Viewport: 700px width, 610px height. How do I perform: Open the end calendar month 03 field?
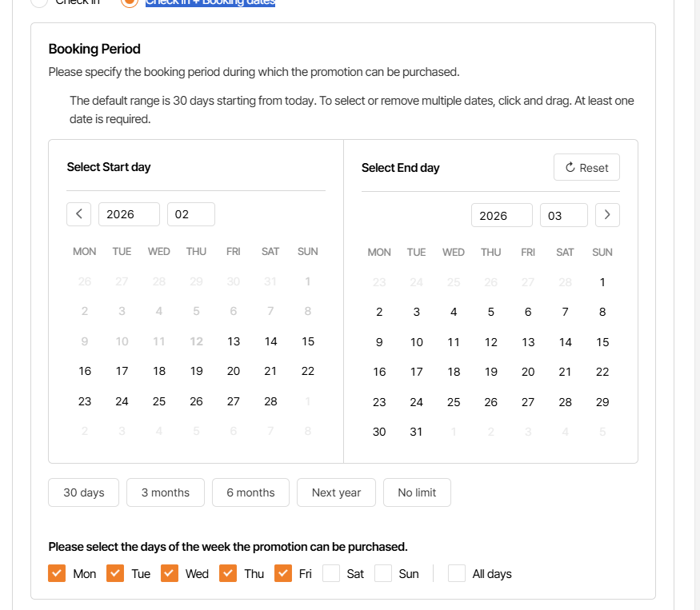point(563,216)
